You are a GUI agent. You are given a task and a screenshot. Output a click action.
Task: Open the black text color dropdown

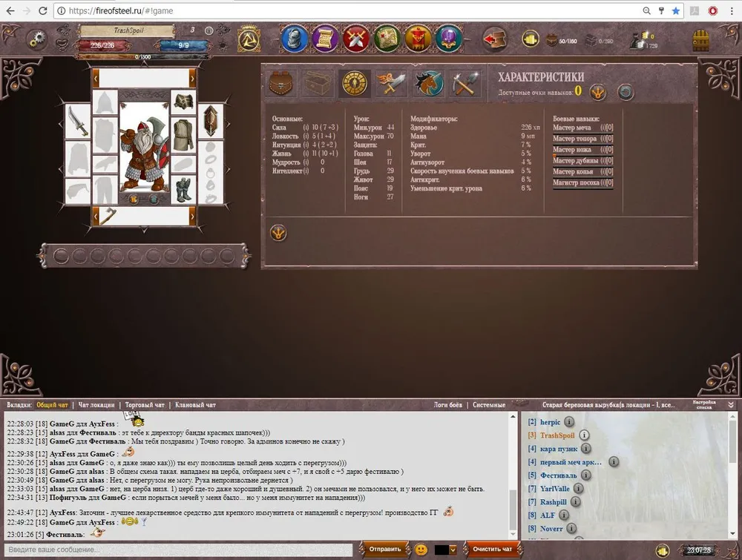[445, 550]
